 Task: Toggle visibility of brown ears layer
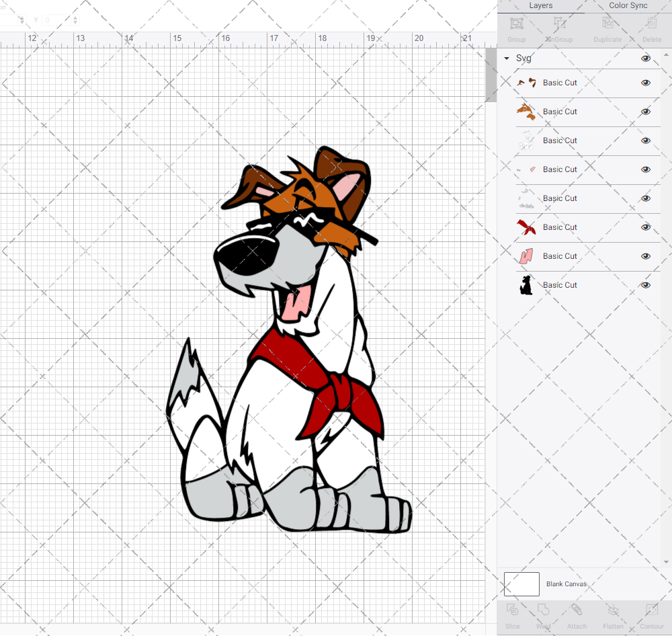click(645, 83)
